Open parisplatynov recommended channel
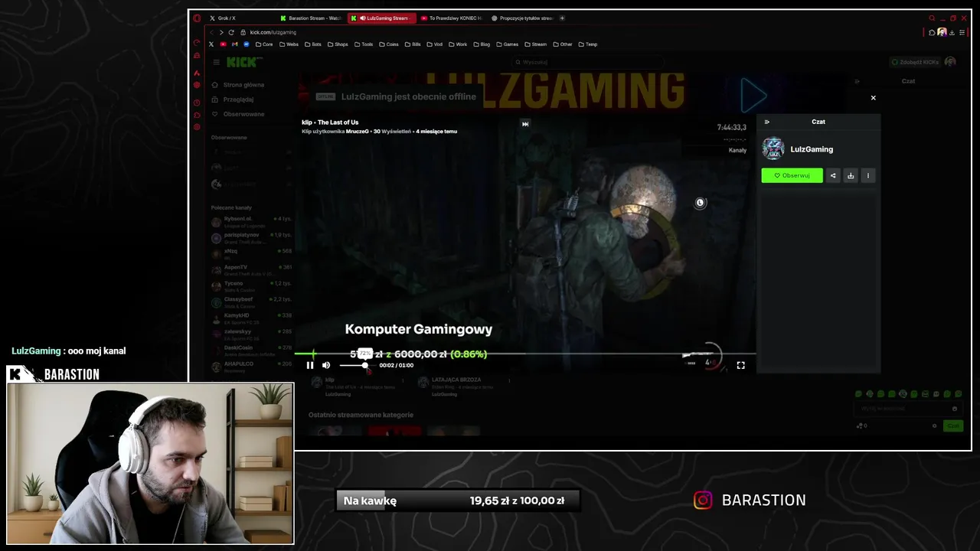 click(252, 238)
